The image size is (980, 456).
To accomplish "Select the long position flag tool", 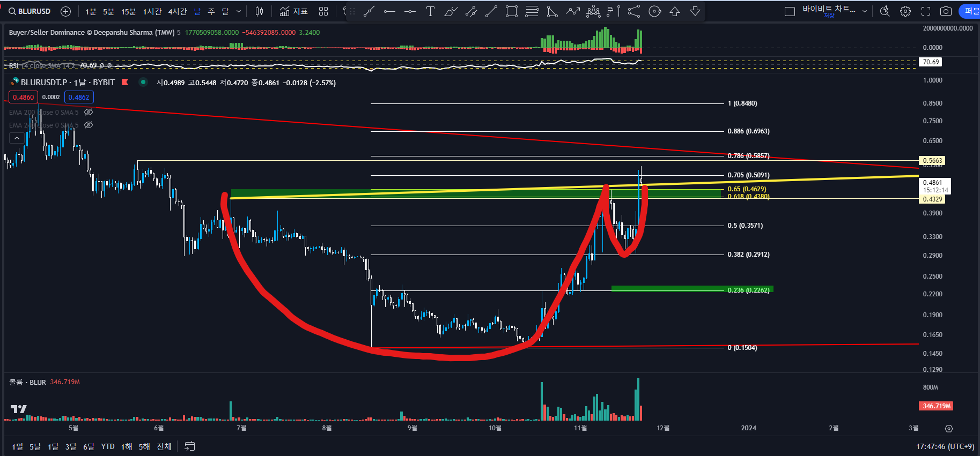I will point(613,11).
